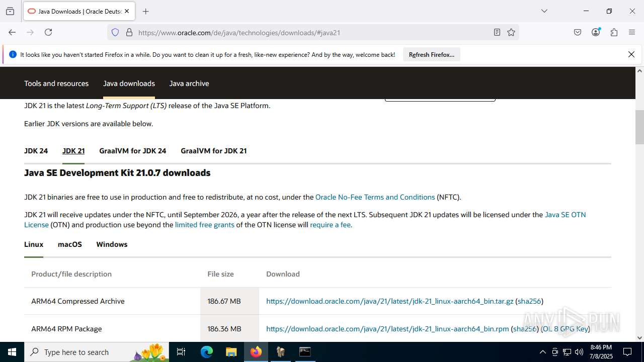This screenshot has width=644, height=362.
Task: Open File Explorer from the taskbar
Action: point(231,352)
